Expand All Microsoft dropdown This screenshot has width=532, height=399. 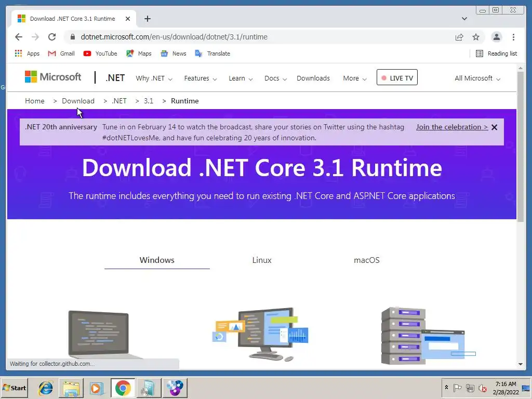tap(477, 78)
